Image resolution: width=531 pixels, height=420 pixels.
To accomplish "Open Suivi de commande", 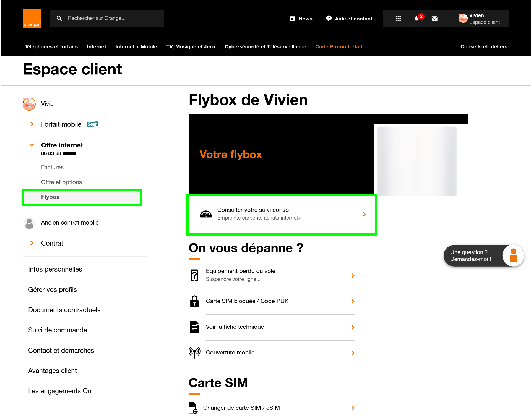I will [58, 330].
